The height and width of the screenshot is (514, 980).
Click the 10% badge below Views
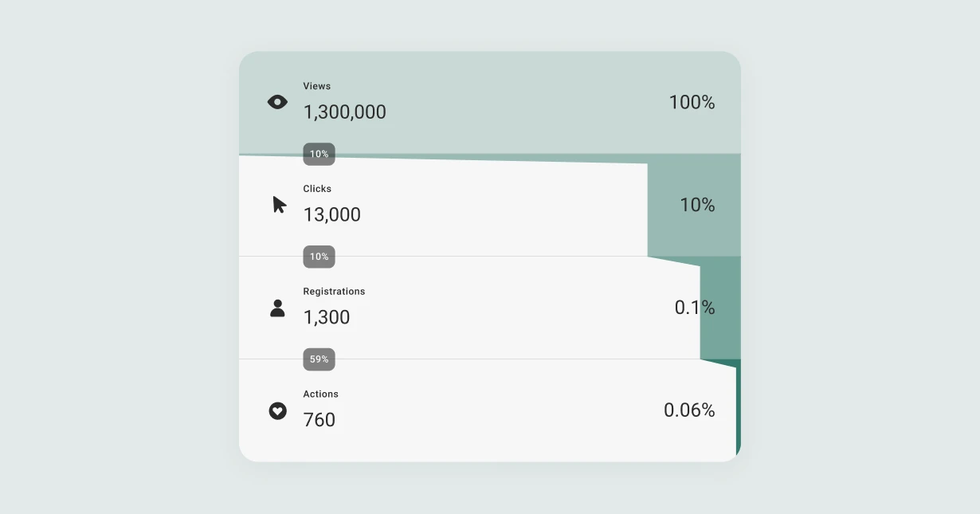tap(319, 154)
